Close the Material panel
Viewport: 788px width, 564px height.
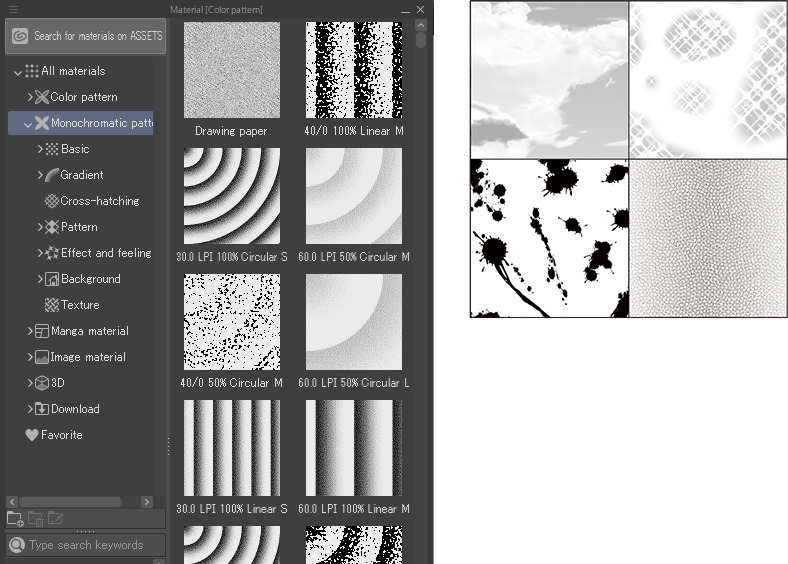421,10
